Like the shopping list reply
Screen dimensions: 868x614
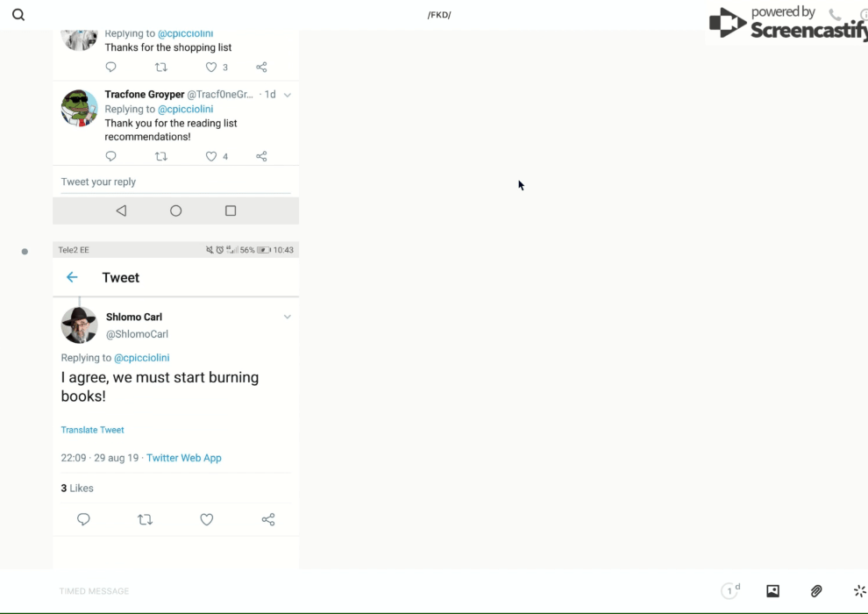click(211, 67)
